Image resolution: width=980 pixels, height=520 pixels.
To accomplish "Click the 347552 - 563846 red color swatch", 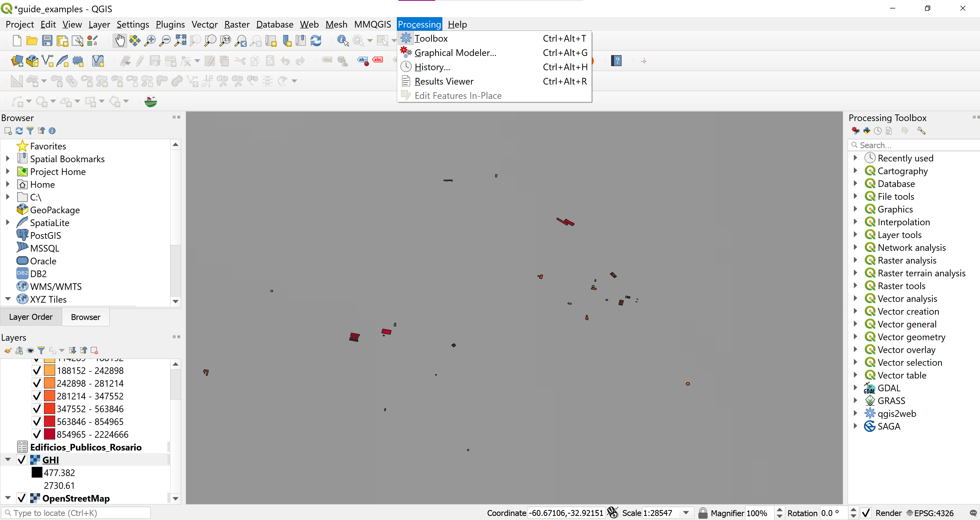I will click(50, 409).
